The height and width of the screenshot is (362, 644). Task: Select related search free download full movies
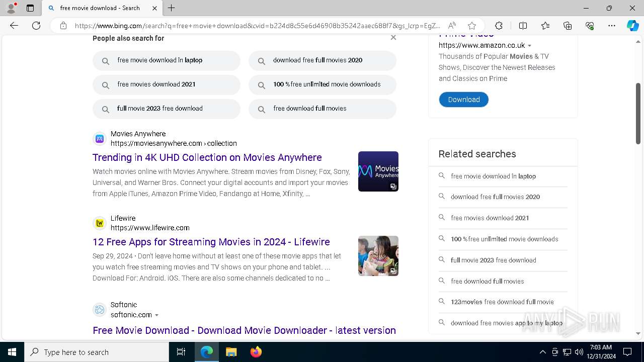click(503, 282)
